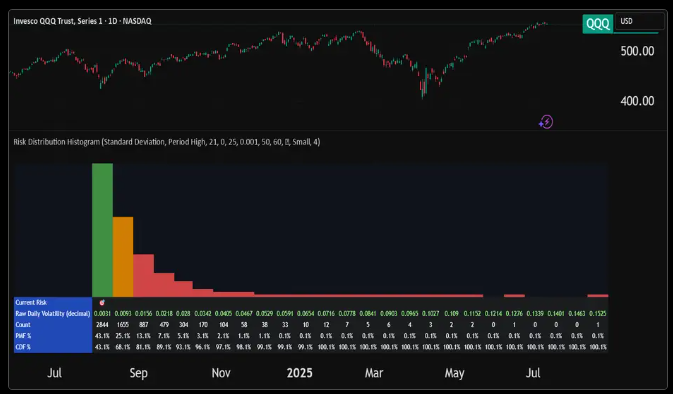673x394 pixels.
Task: Click the count cell 887
Action: 143,325
